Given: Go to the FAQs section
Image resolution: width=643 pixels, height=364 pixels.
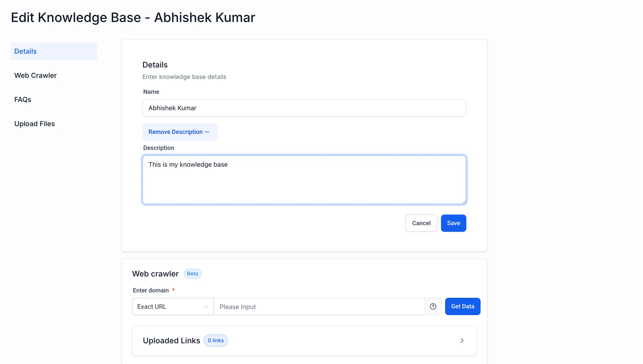Looking at the screenshot, I should 23,99.
